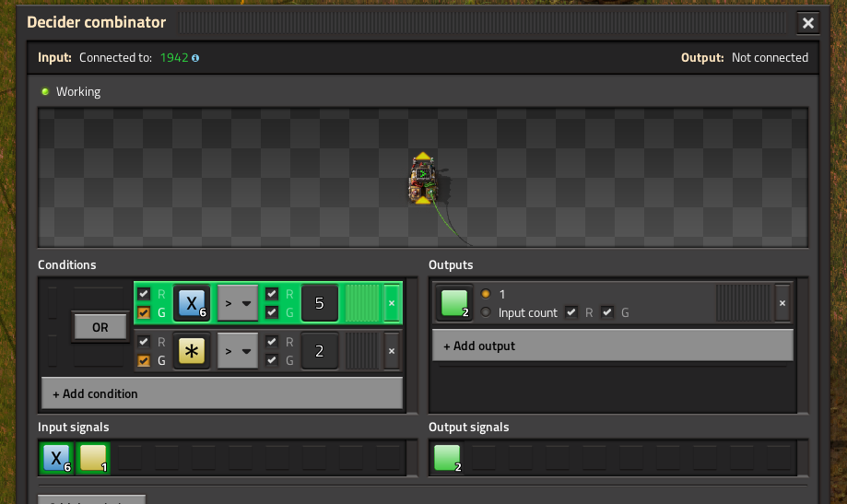Open the comparator dropdown in second condition
The width and height of the screenshot is (847, 504).
pyautogui.click(x=237, y=351)
